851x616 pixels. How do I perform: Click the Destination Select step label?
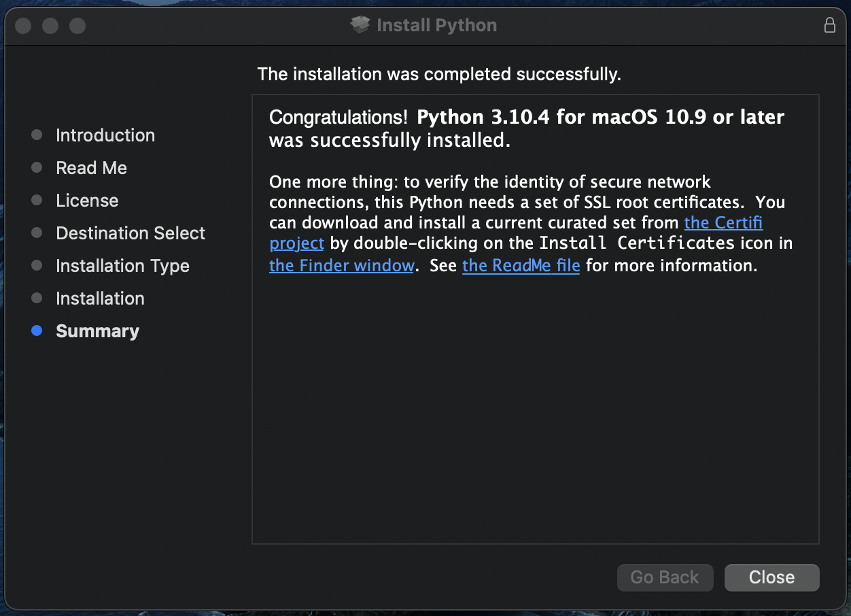[x=131, y=233]
